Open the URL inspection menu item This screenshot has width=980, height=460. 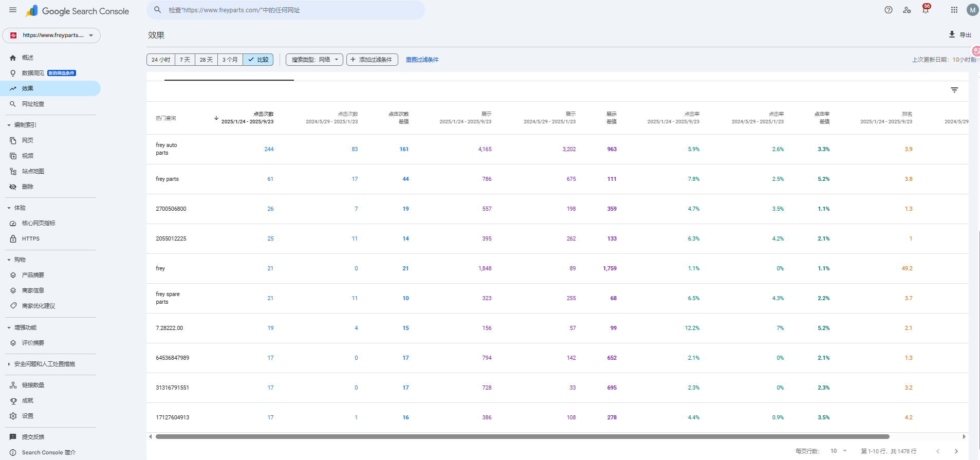pos(33,104)
